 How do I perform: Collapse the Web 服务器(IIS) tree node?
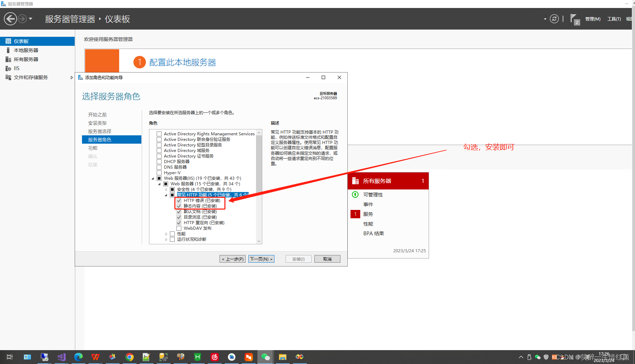(x=153, y=179)
